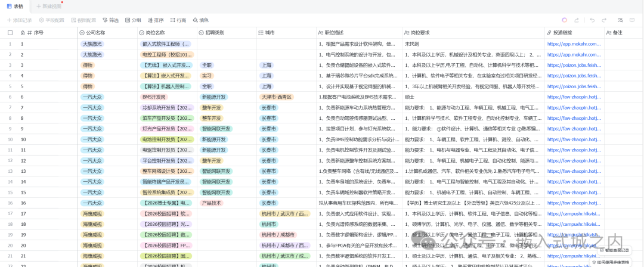644x267 pixels.
Task: Click the 嵌入式软件工程师 position cell
Action: click(x=166, y=44)
